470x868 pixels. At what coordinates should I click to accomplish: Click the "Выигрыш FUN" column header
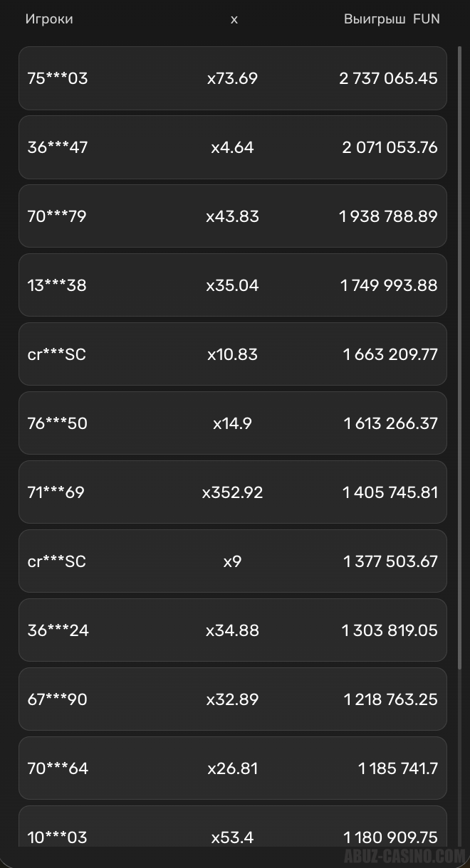pyautogui.click(x=392, y=19)
